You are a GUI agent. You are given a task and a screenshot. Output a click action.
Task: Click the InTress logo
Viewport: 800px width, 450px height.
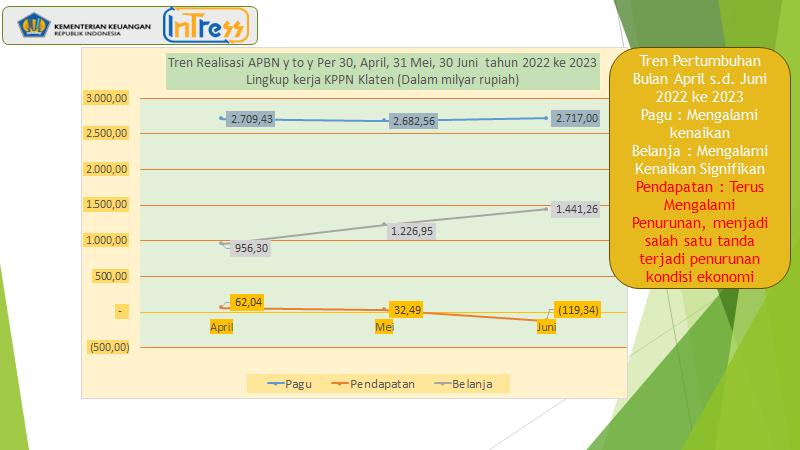tap(206, 26)
